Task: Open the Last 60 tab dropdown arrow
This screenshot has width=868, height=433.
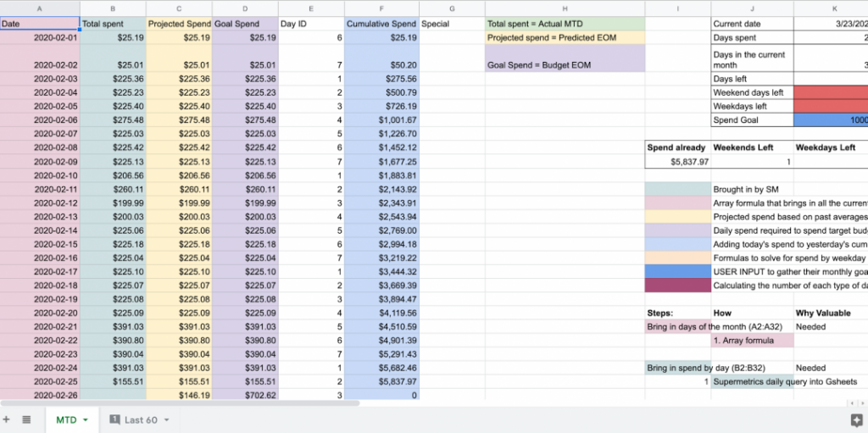Action: pyautogui.click(x=166, y=420)
